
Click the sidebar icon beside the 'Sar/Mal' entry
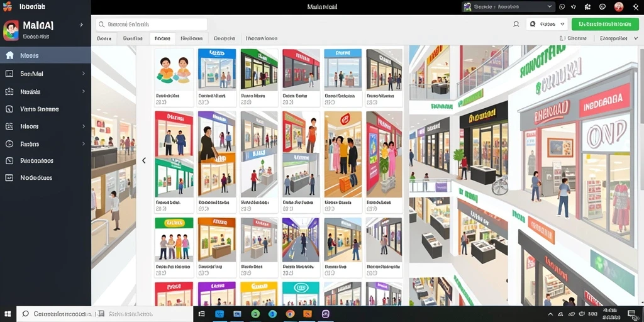click(x=9, y=74)
